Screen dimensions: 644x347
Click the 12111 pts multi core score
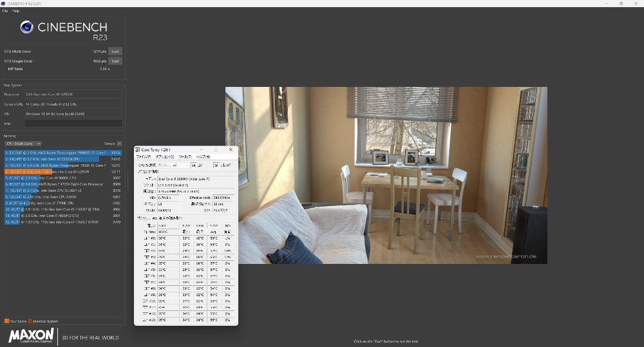pos(99,52)
